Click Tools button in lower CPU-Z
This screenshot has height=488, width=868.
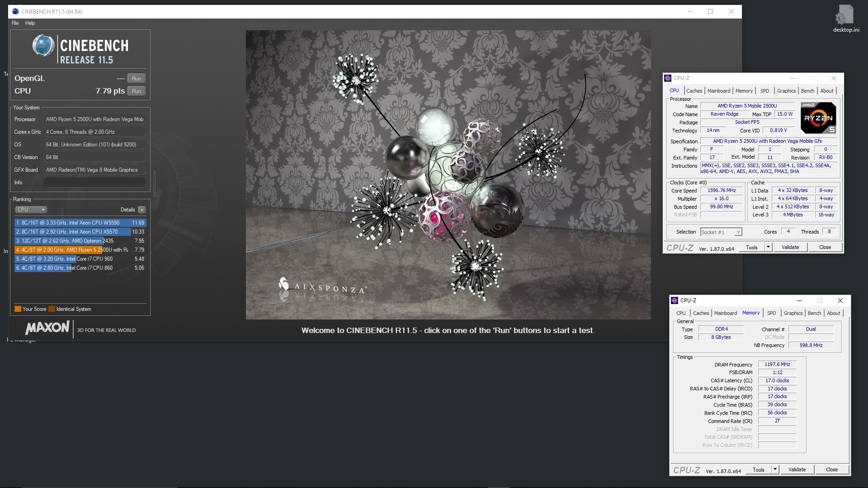tap(758, 469)
